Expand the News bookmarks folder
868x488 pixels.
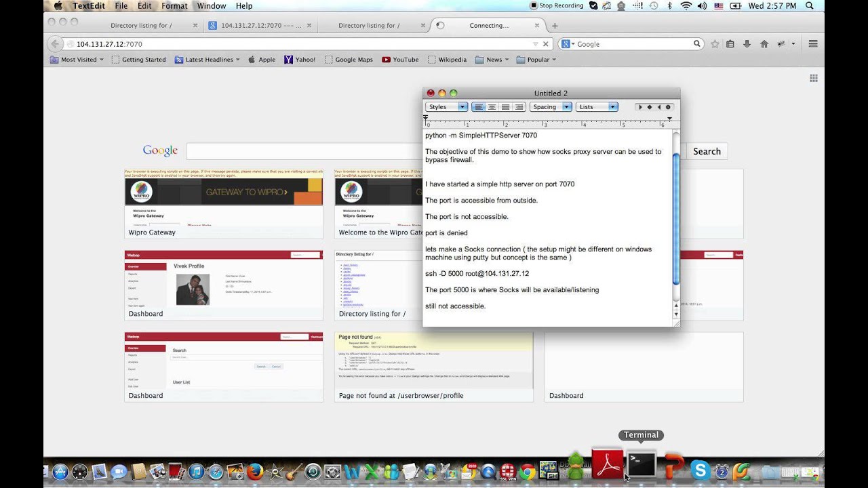tap(493, 60)
